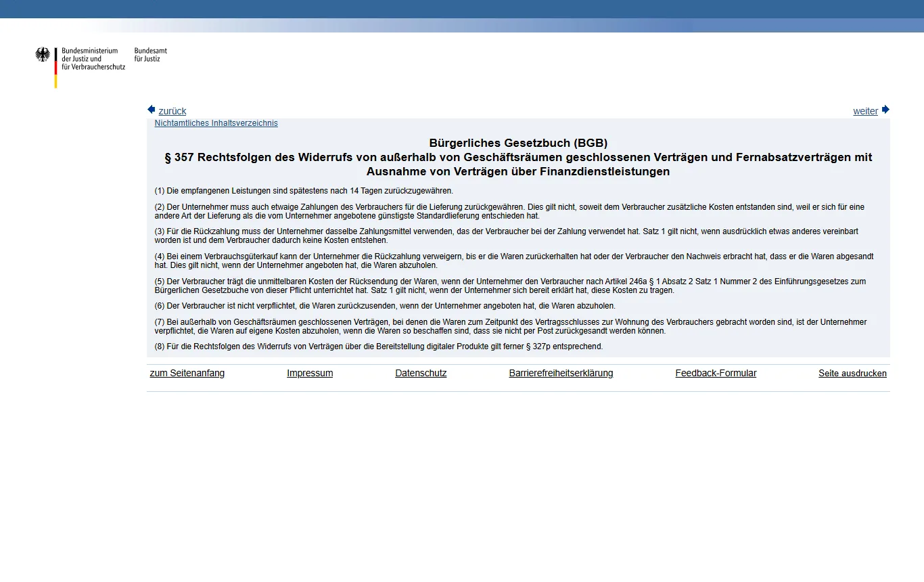This screenshot has height=582, width=924.
Task: Click paragraph (8) about digitaler Produkte
Action: point(379,346)
